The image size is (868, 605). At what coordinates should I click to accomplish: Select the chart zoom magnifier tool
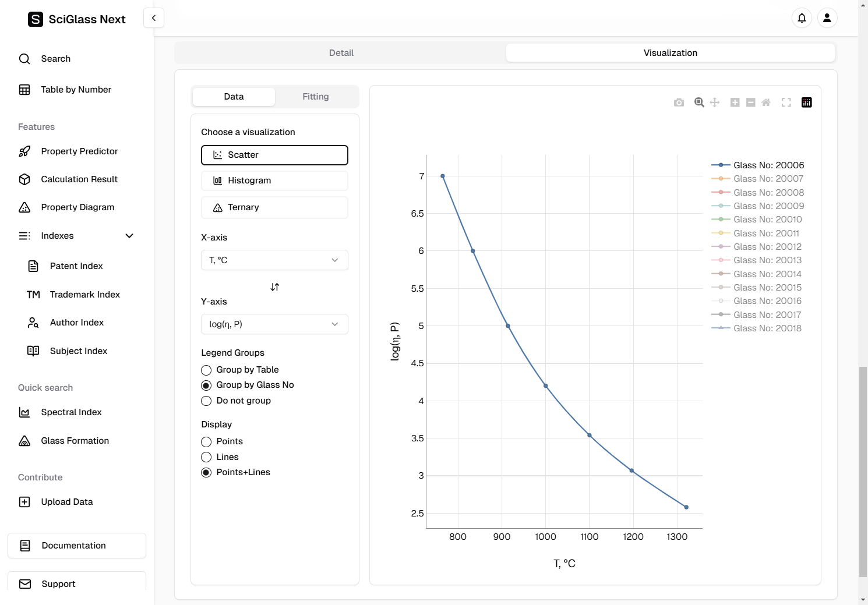(x=699, y=102)
